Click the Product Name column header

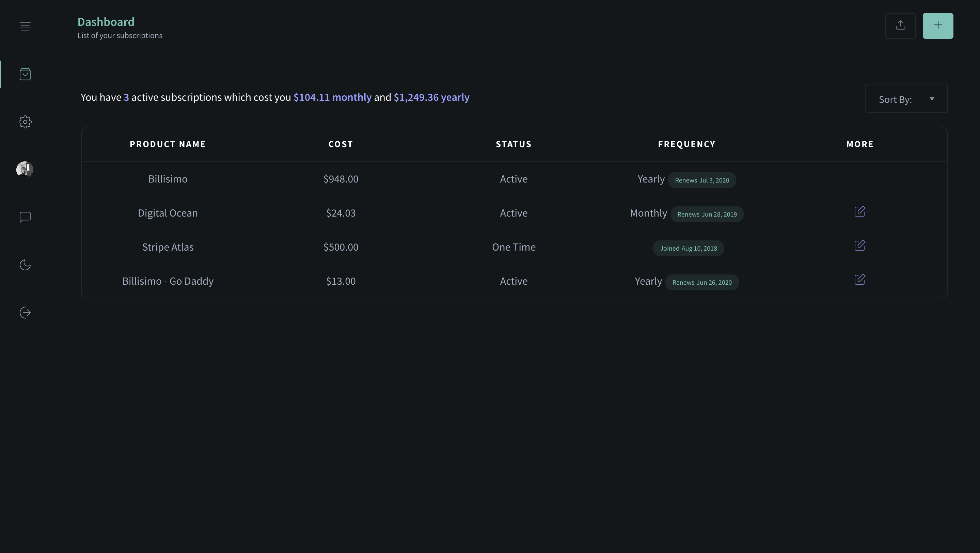tap(168, 144)
